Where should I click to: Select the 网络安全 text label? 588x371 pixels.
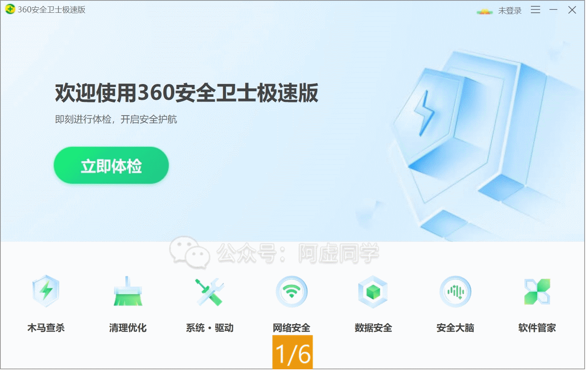(292, 328)
